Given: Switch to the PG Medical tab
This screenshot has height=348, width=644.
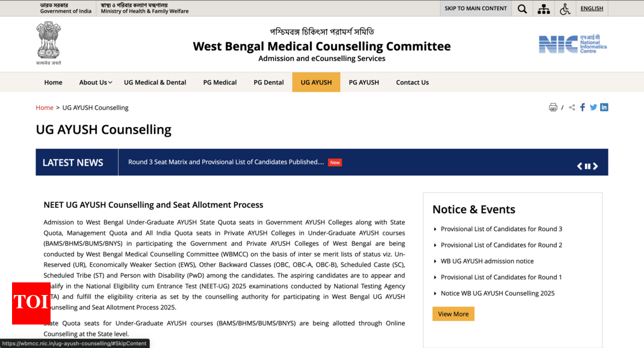Looking at the screenshot, I should 220,82.
